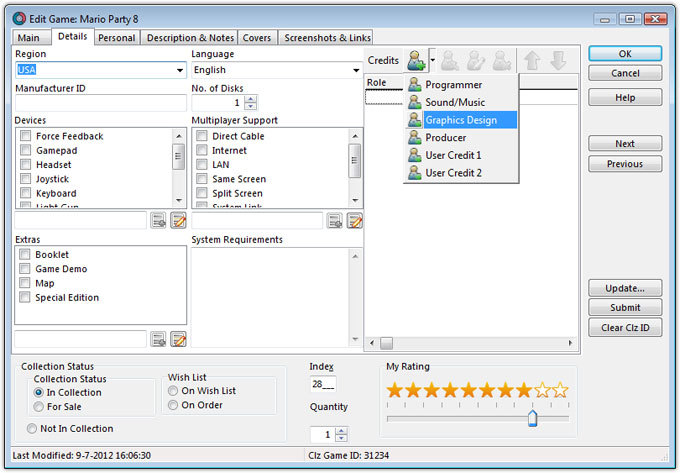Click the Clear Clz ID button
This screenshot has height=473, width=680.
625,328
